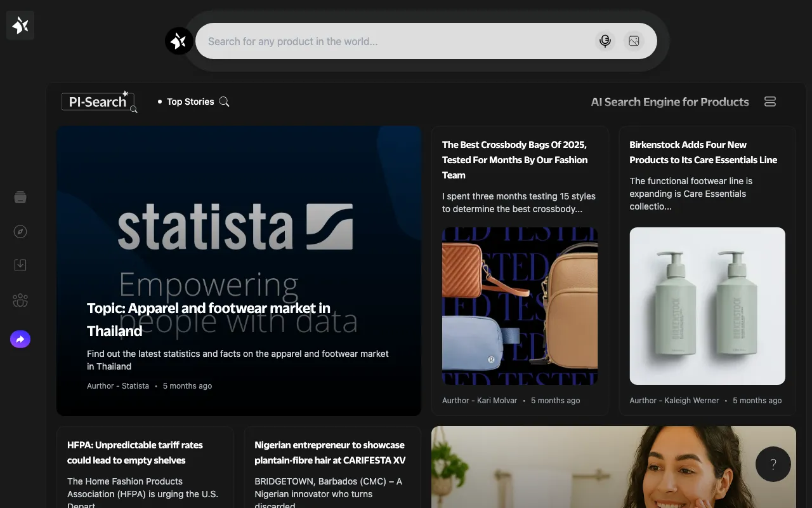Click the purple share arrow button
Screen dimensions: 812x508
[20, 339]
